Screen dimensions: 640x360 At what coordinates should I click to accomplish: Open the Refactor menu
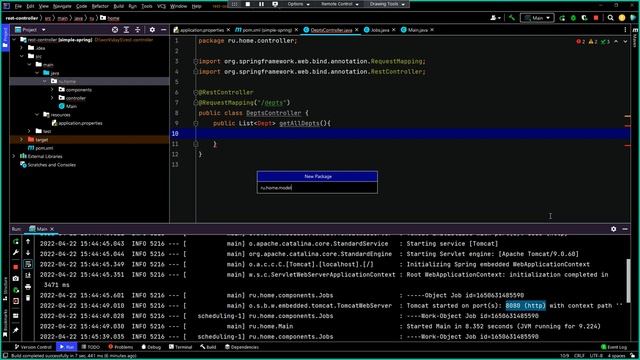[x=100, y=6]
